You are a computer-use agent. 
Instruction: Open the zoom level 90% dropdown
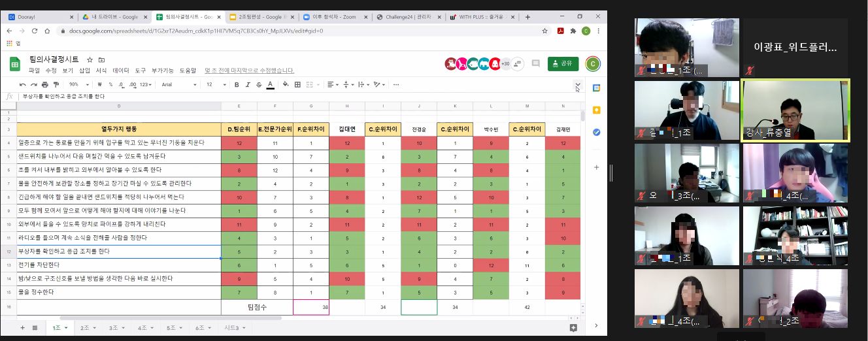click(x=78, y=84)
